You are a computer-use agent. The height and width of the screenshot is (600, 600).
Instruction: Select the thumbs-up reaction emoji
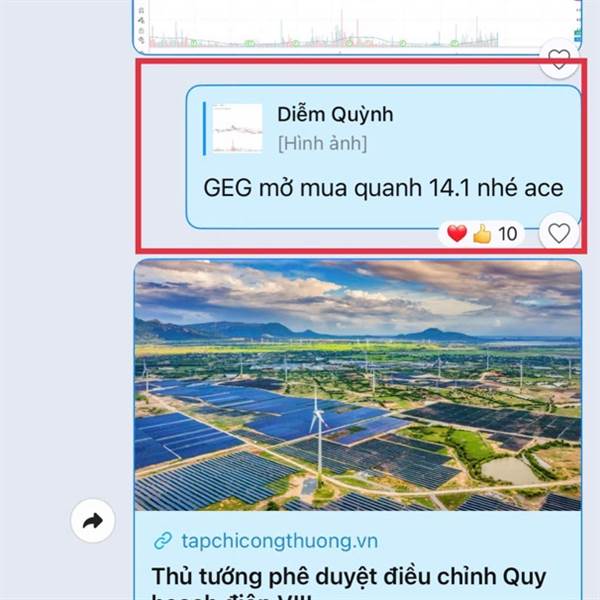point(482,233)
